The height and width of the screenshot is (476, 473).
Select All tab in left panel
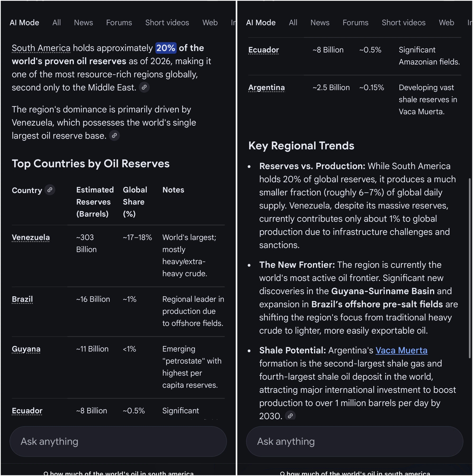point(57,22)
